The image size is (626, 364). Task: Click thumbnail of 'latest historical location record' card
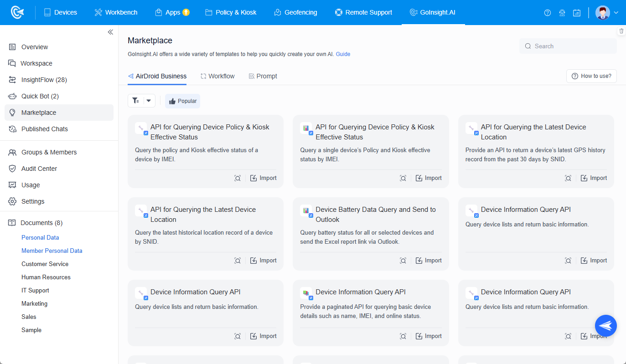[x=141, y=211]
